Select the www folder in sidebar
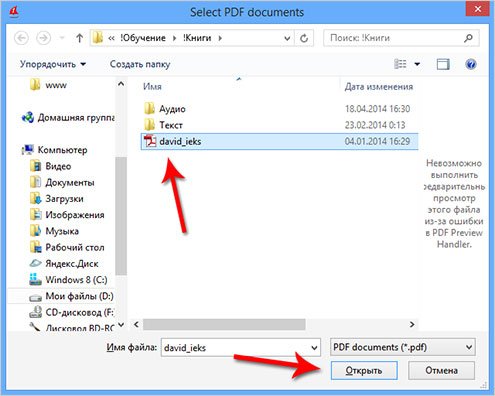This screenshot has width=495, height=396. [56, 85]
